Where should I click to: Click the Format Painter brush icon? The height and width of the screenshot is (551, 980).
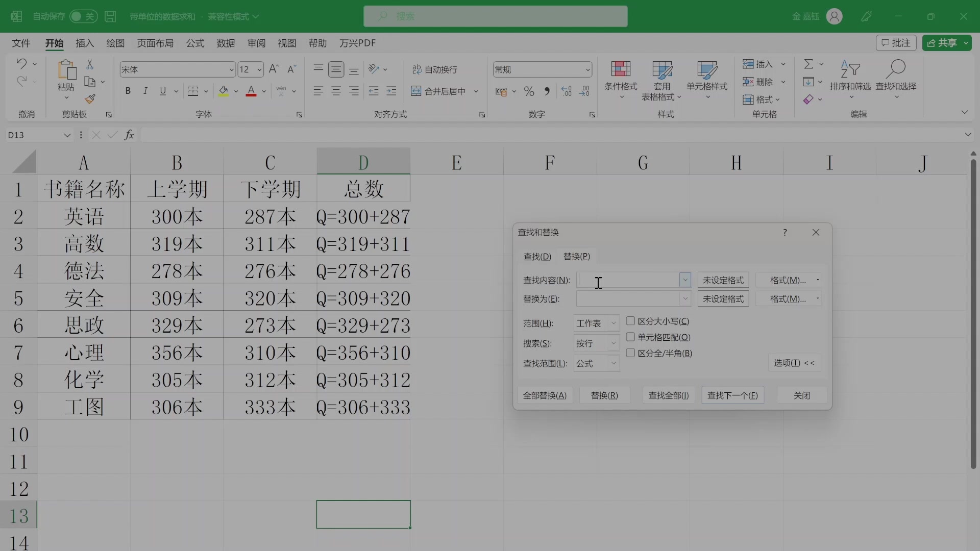click(x=90, y=98)
